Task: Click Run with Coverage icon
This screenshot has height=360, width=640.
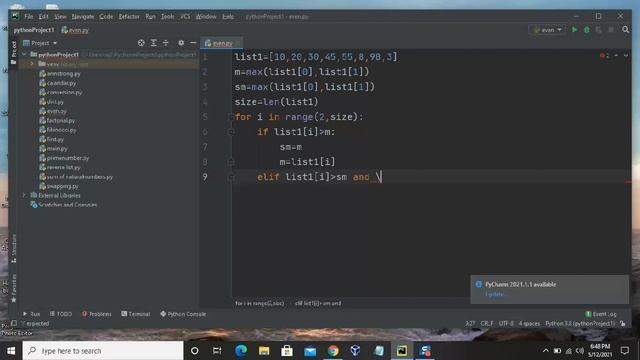Action: (598, 30)
